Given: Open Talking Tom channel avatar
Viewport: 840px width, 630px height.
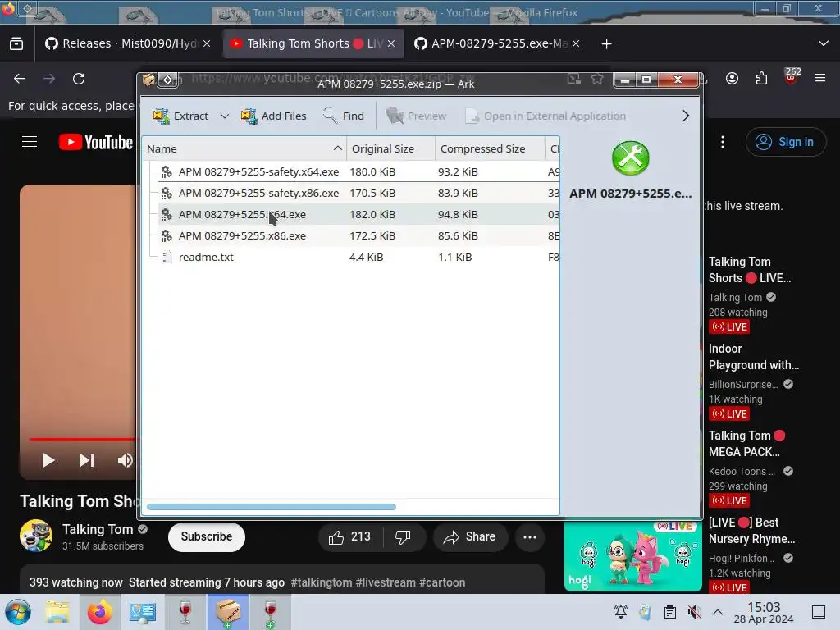Looking at the screenshot, I should point(36,536).
